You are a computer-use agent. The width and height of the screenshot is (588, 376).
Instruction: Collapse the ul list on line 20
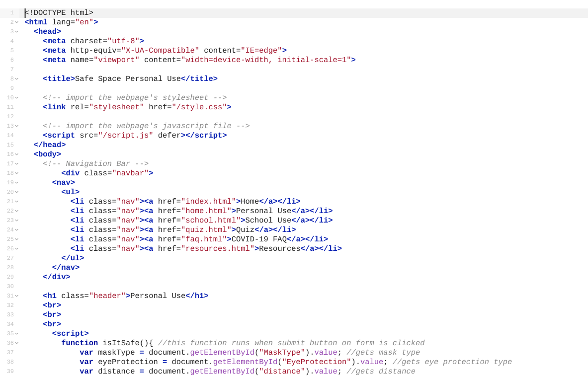click(x=16, y=192)
